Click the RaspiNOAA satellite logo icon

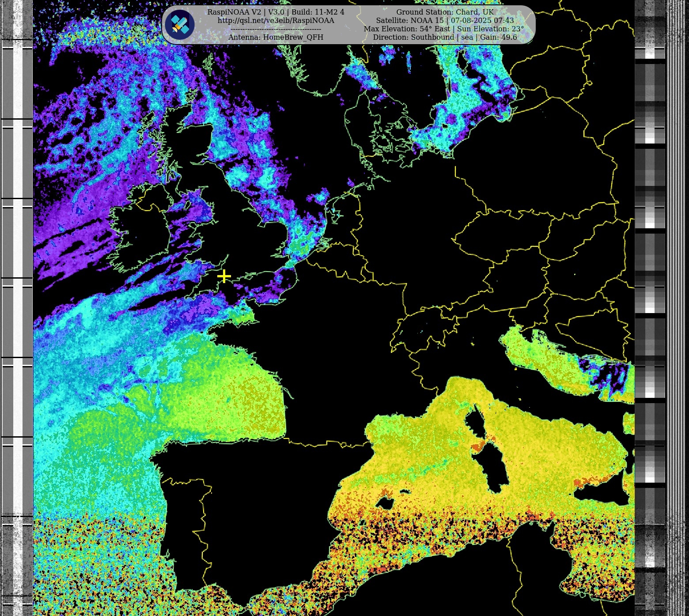(180, 25)
